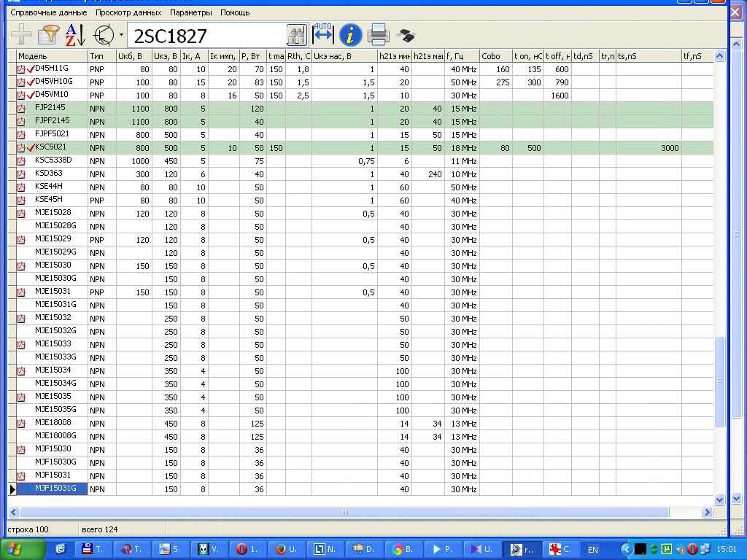Open the Справочные данные menu
Image resolution: width=747 pixels, height=560 pixels.
pyautogui.click(x=49, y=13)
